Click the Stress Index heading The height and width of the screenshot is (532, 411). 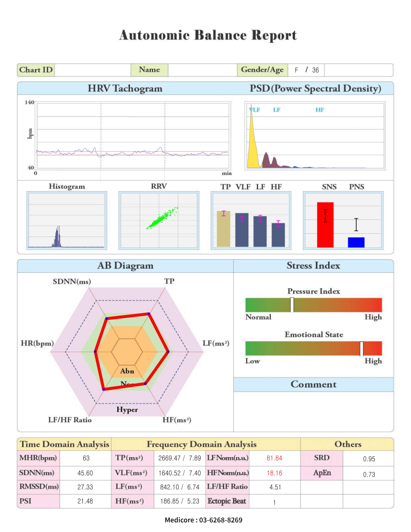[x=313, y=266]
